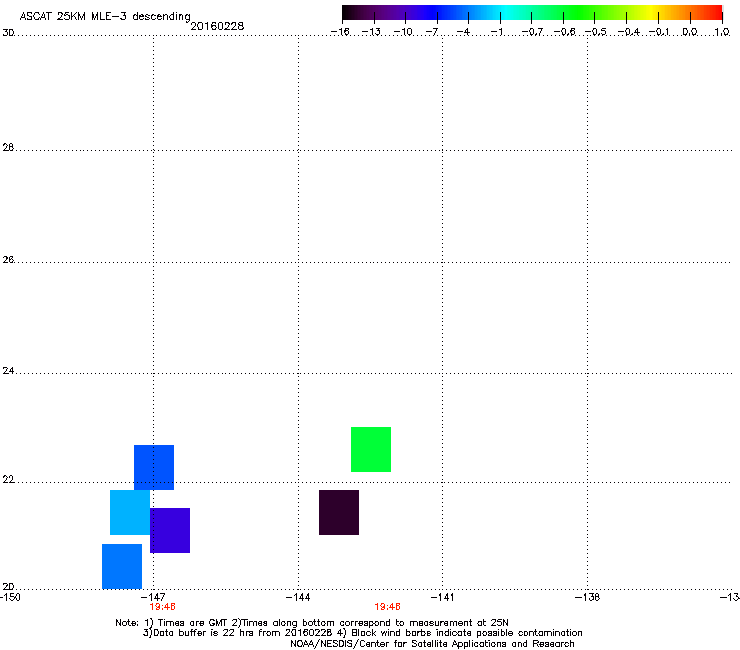Viewport: 740px width, 650px height.
Task: Click the longitude axis label '-141'
Action: click(442, 597)
